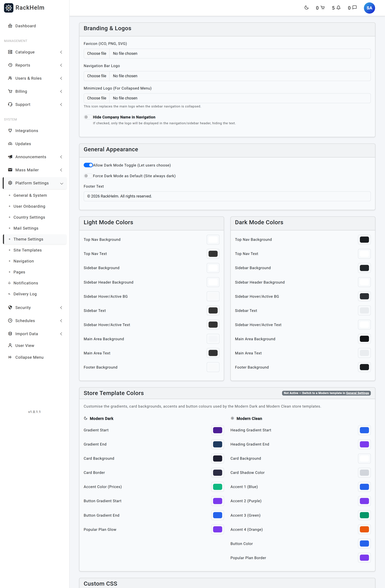Toggle dark mode moon icon
Viewport: 385px width, 588px height.
306,8
